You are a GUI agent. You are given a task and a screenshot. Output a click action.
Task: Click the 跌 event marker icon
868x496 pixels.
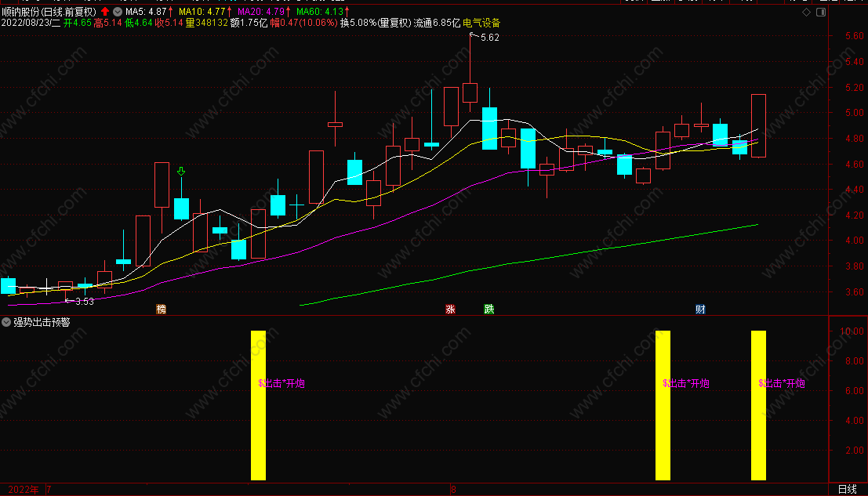489,309
